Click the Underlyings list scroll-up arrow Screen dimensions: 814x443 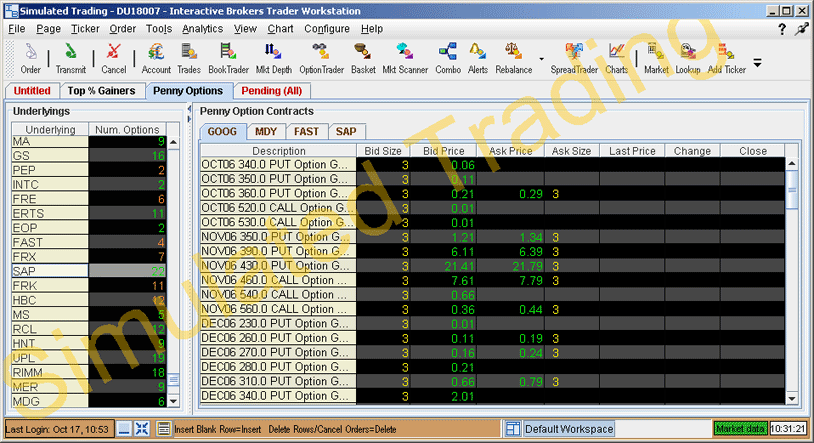(173, 142)
